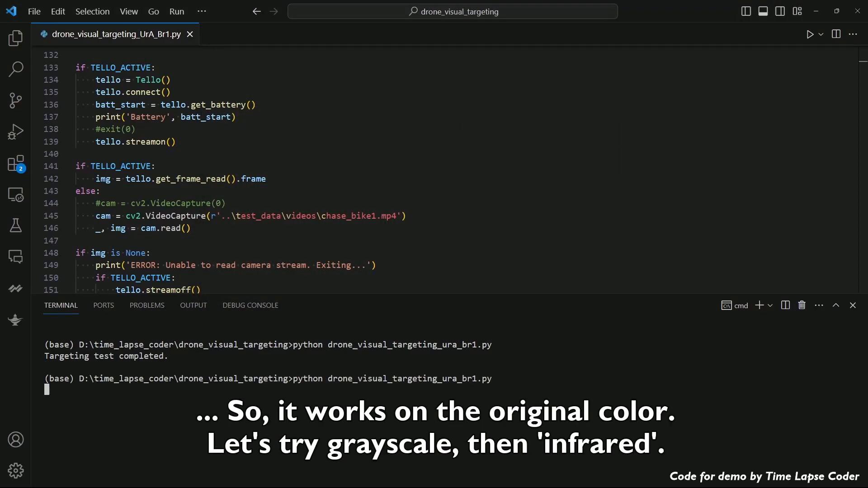Toggle primary side bar layout button
The height and width of the screenshot is (488, 868).
[x=746, y=11]
